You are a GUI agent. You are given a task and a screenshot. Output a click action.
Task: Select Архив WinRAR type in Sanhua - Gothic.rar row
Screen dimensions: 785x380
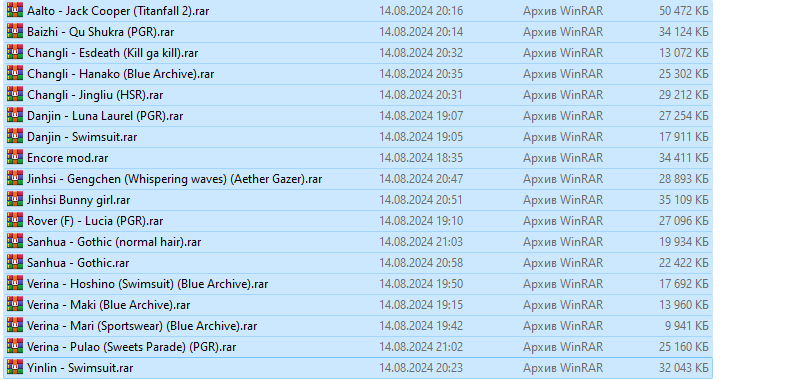(563, 263)
